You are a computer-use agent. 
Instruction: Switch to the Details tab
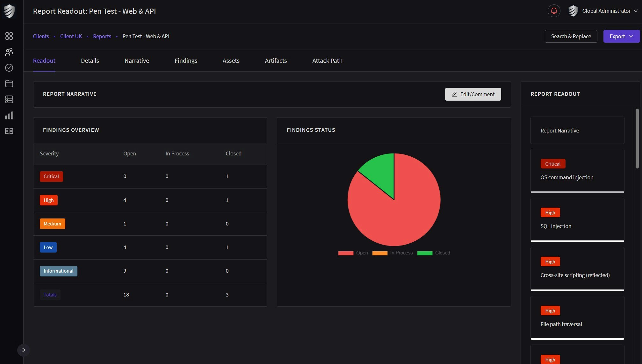point(90,61)
